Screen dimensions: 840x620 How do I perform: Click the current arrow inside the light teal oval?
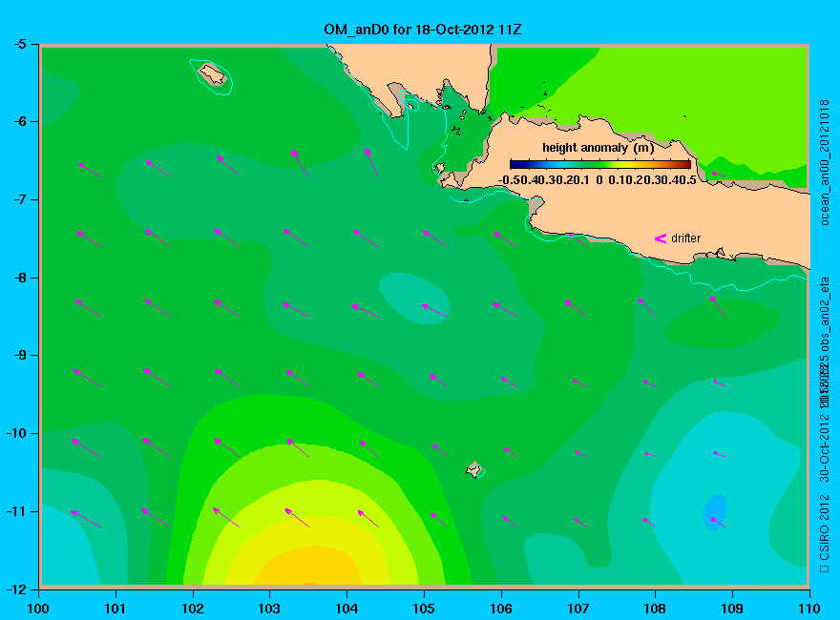point(434,311)
